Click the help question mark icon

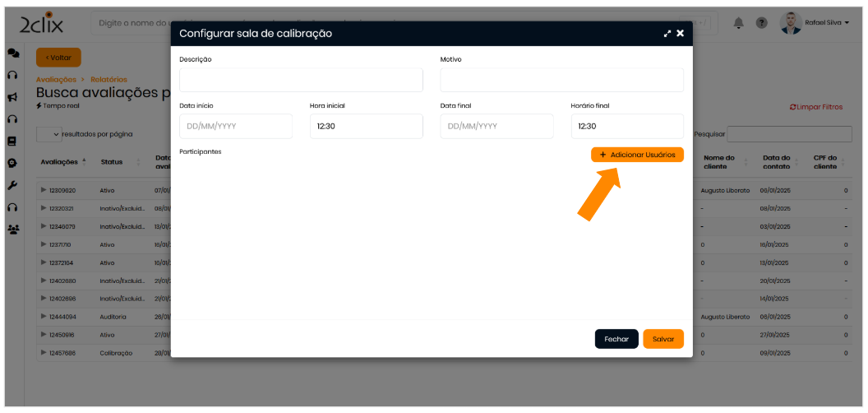(762, 23)
